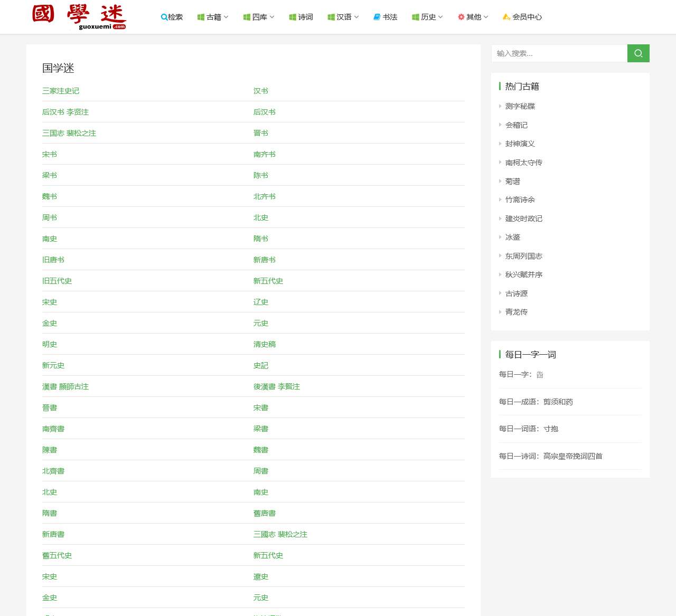Open 检索 via its magnifier icon
This screenshot has height=616, width=676.
(x=164, y=17)
